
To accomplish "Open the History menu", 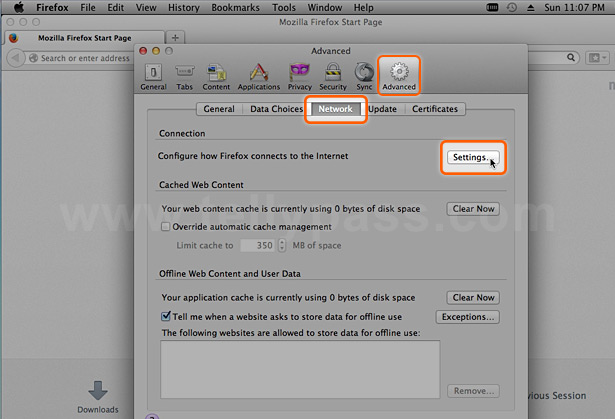I will pos(184,7).
